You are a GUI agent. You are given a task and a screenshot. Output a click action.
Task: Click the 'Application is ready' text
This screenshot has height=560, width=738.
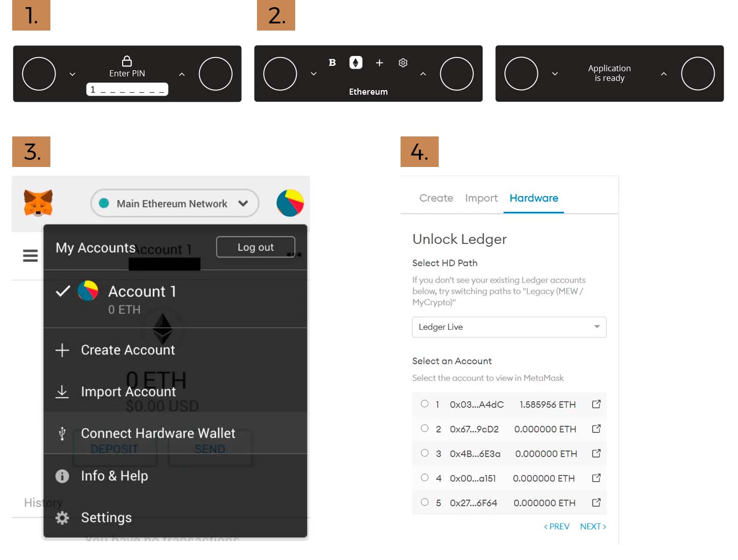point(609,73)
